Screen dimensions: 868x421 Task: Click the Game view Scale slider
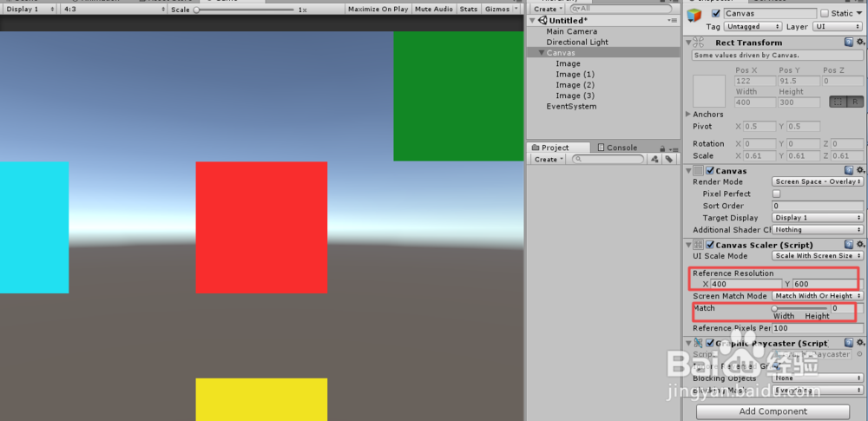(x=244, y=10)
